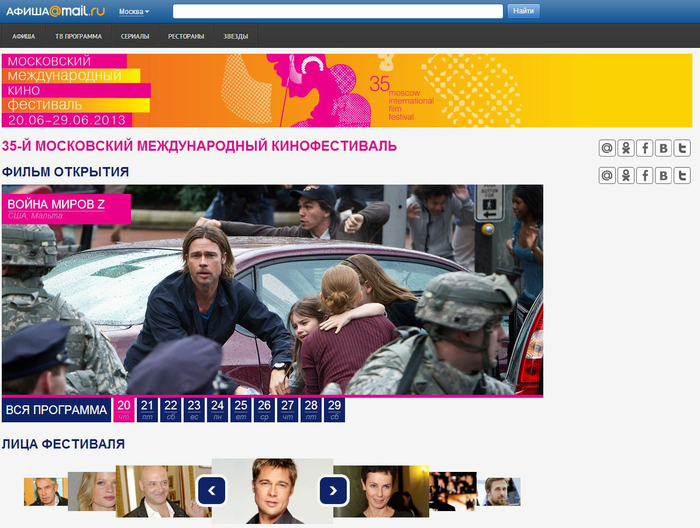Click the 35-й Московский международный кинофестиваль heading

(199, 146)
